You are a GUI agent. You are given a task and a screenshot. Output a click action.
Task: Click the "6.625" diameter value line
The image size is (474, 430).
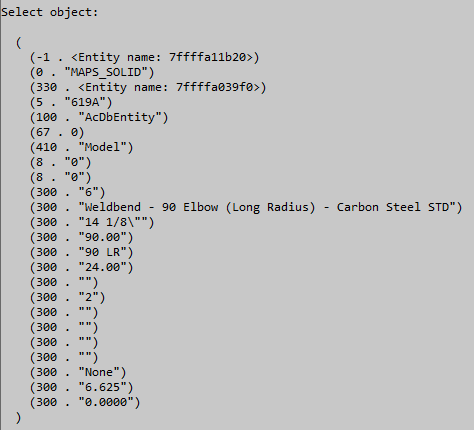point(82,387)
